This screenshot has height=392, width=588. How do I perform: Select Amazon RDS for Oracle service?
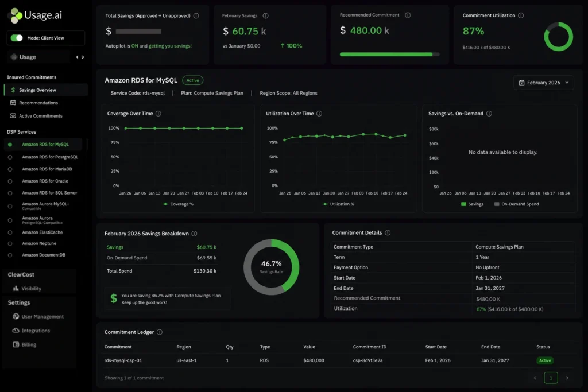[x=45, y=181]
